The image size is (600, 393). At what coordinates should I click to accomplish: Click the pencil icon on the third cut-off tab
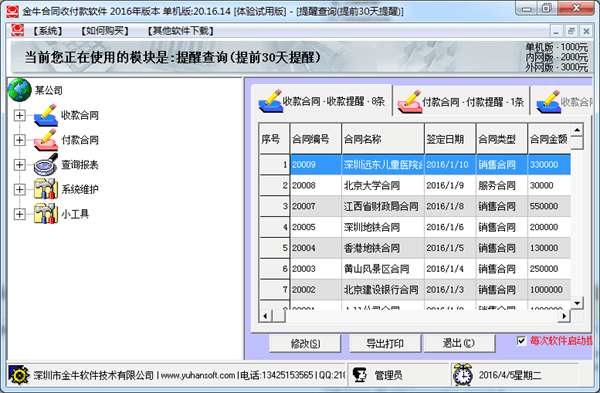click(x=549, y=102)
